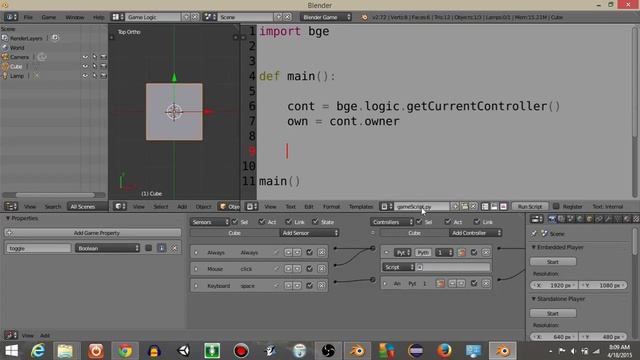
Task: Delete the scene X button
Action: [x=287, y=17]
